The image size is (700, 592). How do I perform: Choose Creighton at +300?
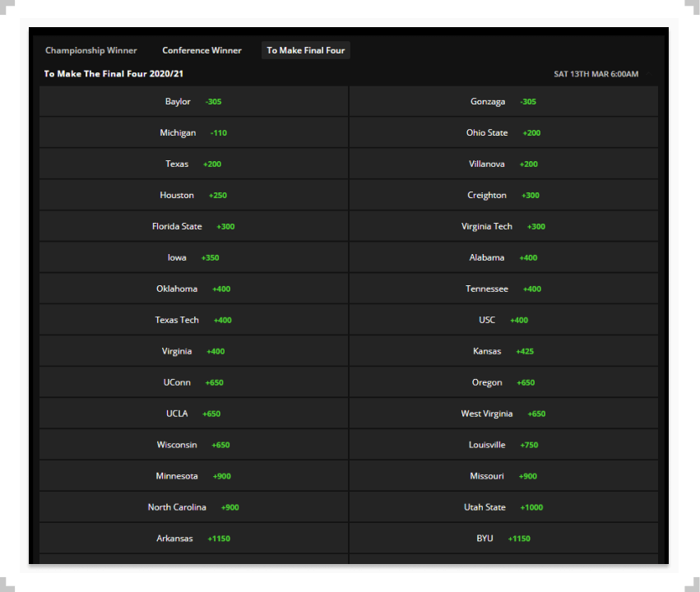[x=503, y=196]
